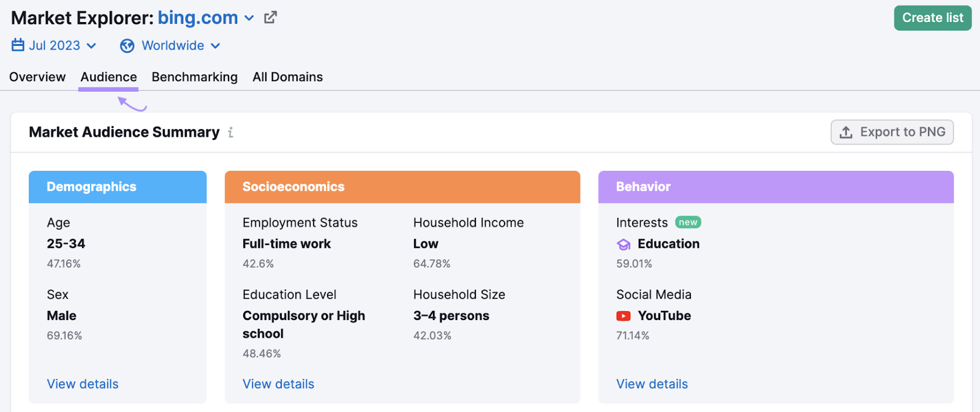
Task: Click the info icon next to Market Audience Summary
Action: coord(230,132)
